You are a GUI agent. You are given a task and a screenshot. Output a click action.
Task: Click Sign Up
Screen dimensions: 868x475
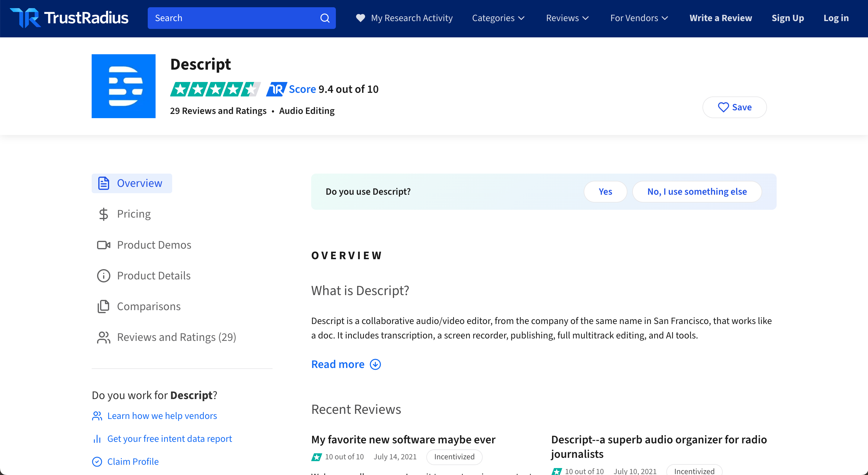point(788,18)
